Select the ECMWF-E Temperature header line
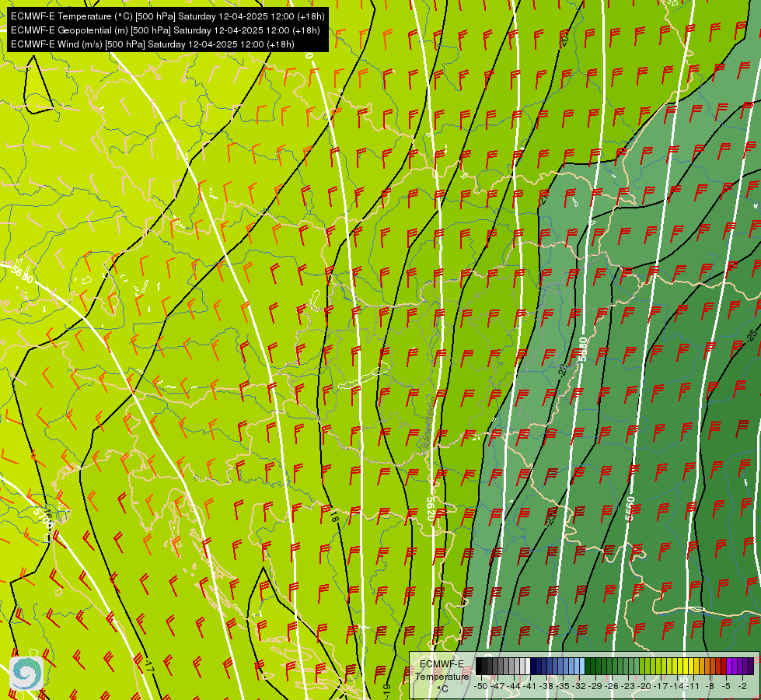 167,16
